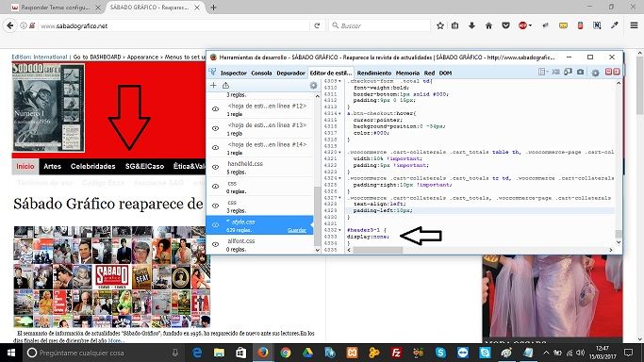Collapse the #header3-1 rule at line 4332

coord(339,230)
